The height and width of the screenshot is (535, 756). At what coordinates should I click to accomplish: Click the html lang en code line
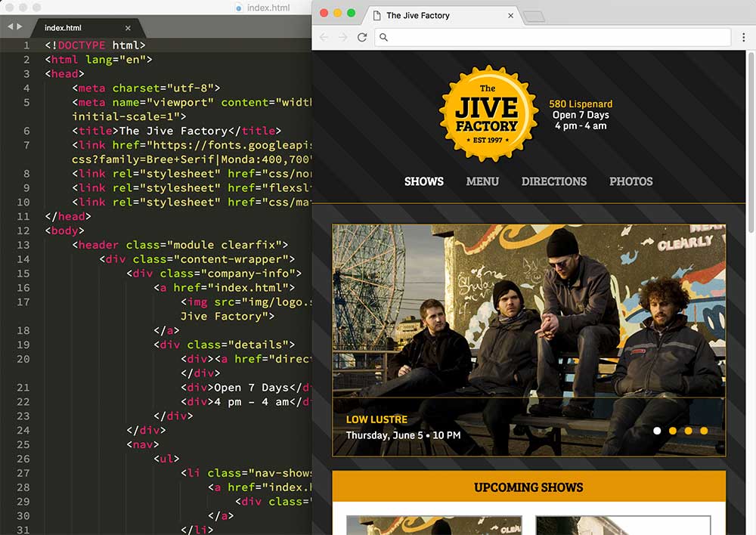click(x=98, y=59)
